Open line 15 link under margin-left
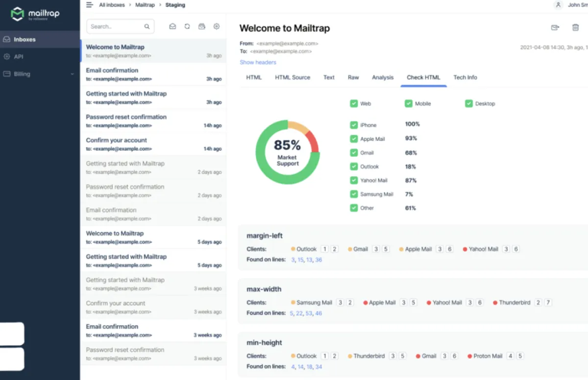Image resolution: width=588 pixels, height=380 pixels. [300, 260]
